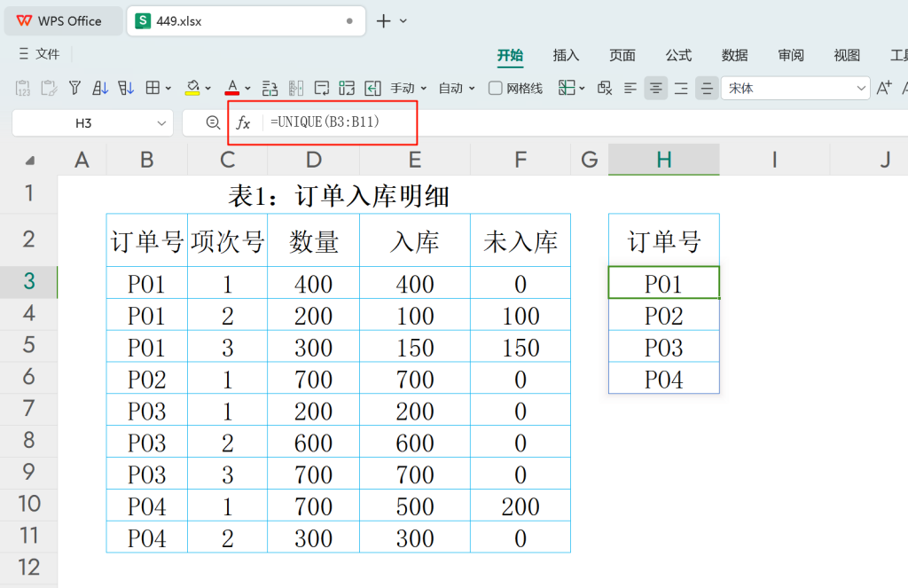
Task: Click title 表1:订单入库明细
Action: [x=339, y=196]
